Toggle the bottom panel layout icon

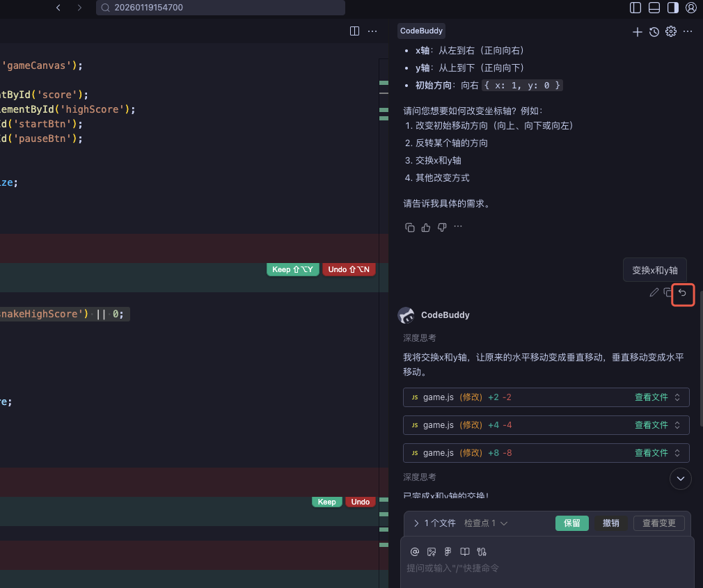pos(654,8)
